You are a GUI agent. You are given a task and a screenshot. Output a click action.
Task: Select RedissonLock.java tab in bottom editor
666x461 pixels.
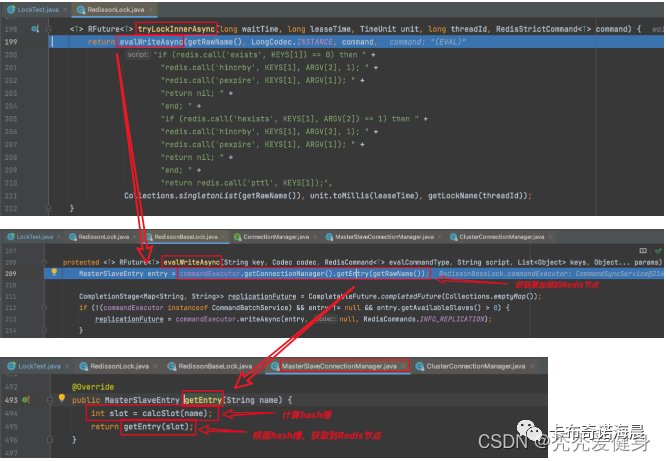(114, 366)
